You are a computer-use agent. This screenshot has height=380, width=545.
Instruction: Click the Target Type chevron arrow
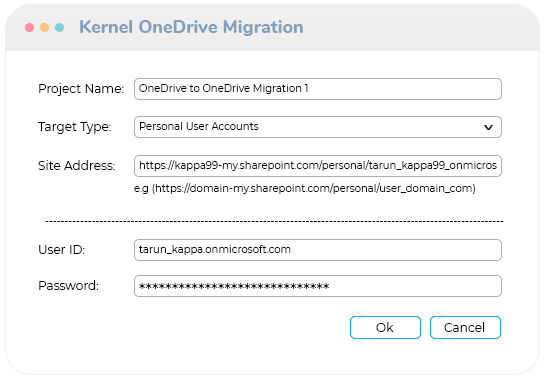point(488,127)
